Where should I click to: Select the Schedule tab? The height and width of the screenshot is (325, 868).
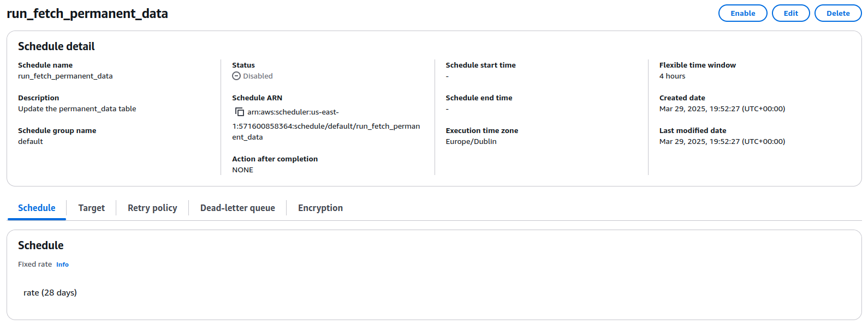point(37,208)
